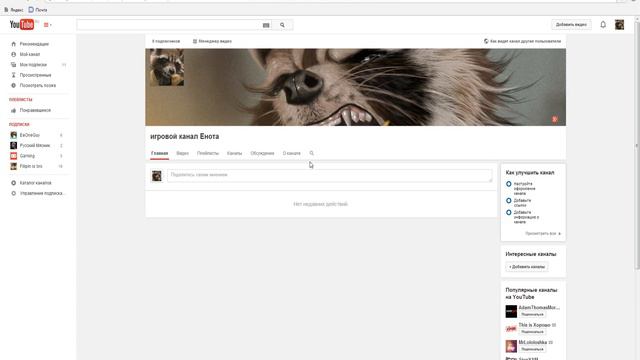
Task: Click the Добавить видео upload button
Action: tap(571, 24)
